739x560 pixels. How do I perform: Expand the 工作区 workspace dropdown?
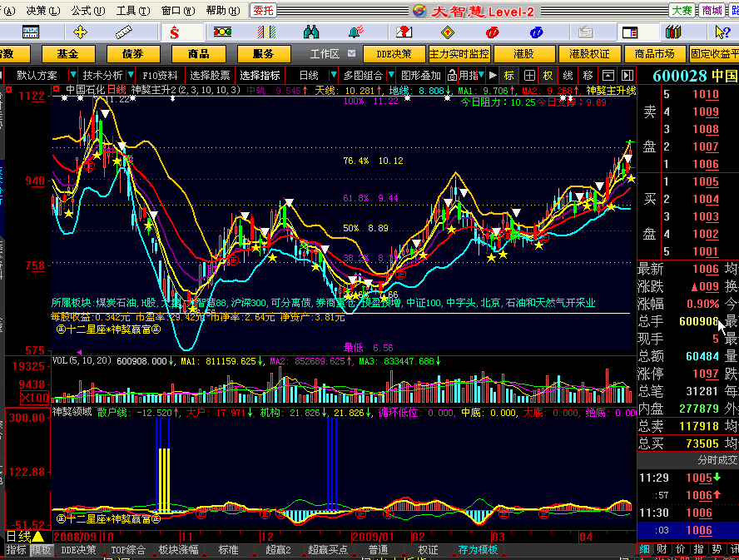pyautogui.click(x=351, y=54)
